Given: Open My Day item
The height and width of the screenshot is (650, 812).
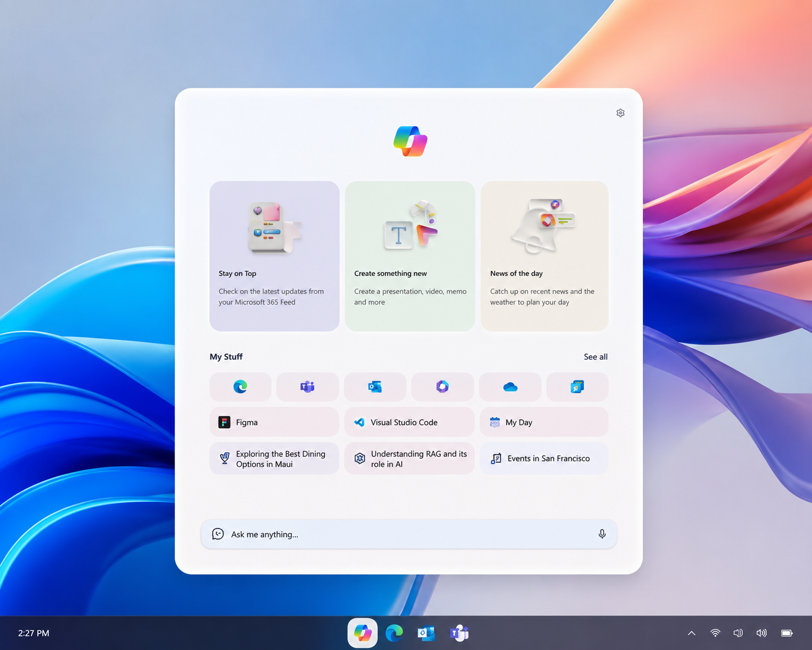Looking at the screenshot, I should pyautogui.click(x=544, y=422).
